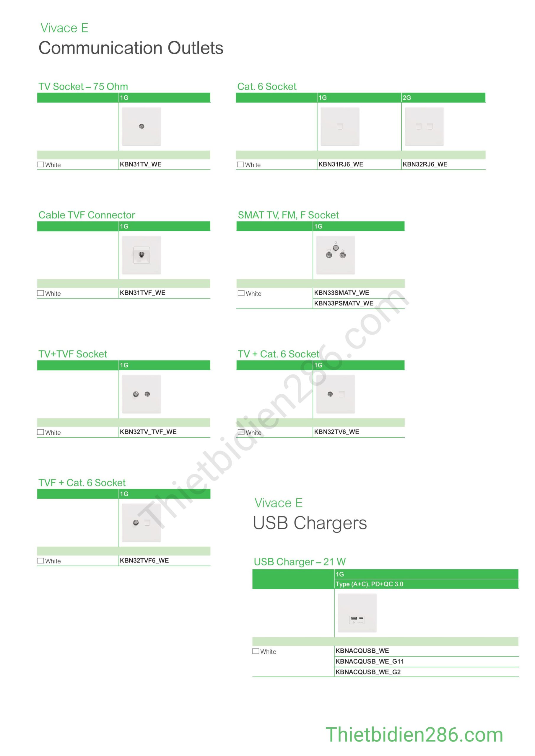Click the White swatch under TV Socket – 75 Ohm
The width and height of the screenshot is (535, 756).
(40, 164)
